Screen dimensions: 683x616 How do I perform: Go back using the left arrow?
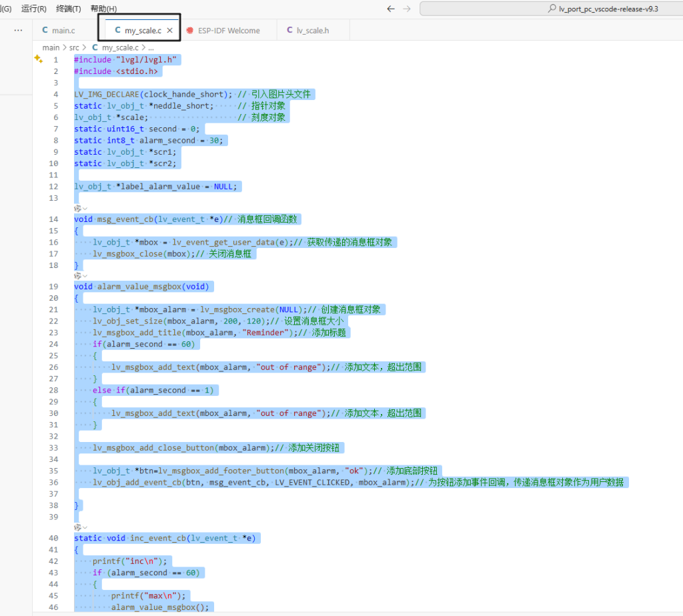(x=391, y=9)
